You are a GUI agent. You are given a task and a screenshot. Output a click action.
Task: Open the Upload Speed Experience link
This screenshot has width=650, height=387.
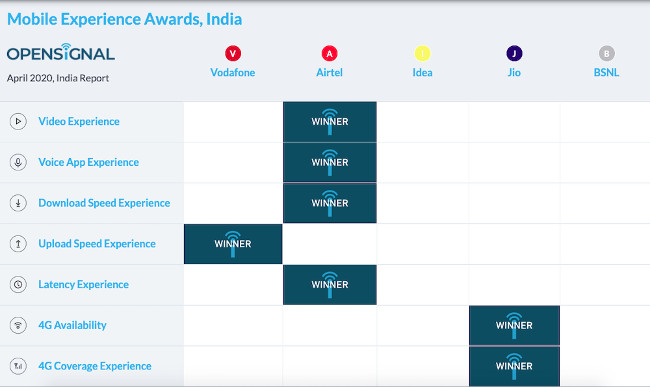click(97, 244)
